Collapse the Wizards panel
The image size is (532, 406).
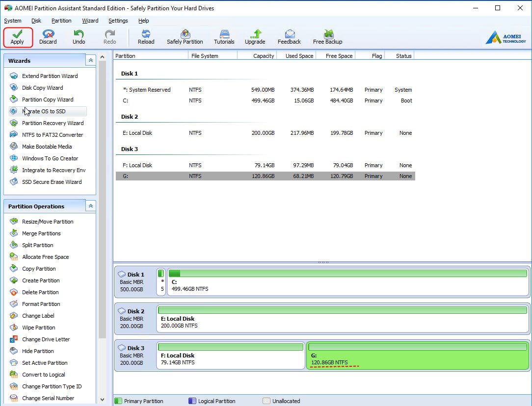pos(90,60)
